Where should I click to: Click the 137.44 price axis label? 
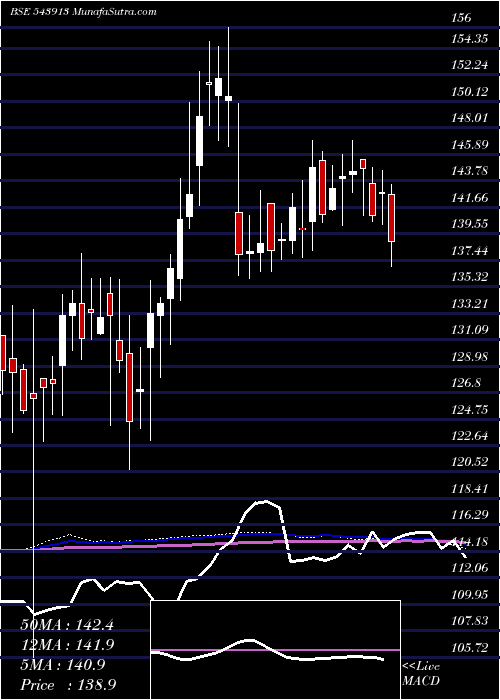470,250
